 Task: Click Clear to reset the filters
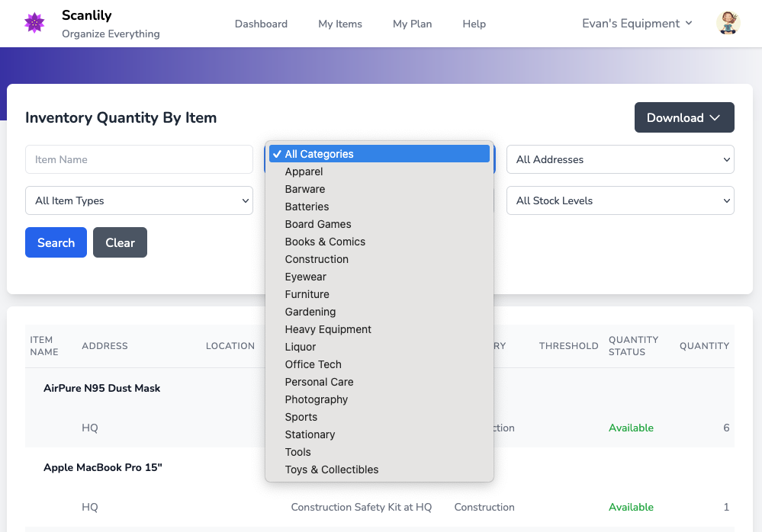coord(120,242)
